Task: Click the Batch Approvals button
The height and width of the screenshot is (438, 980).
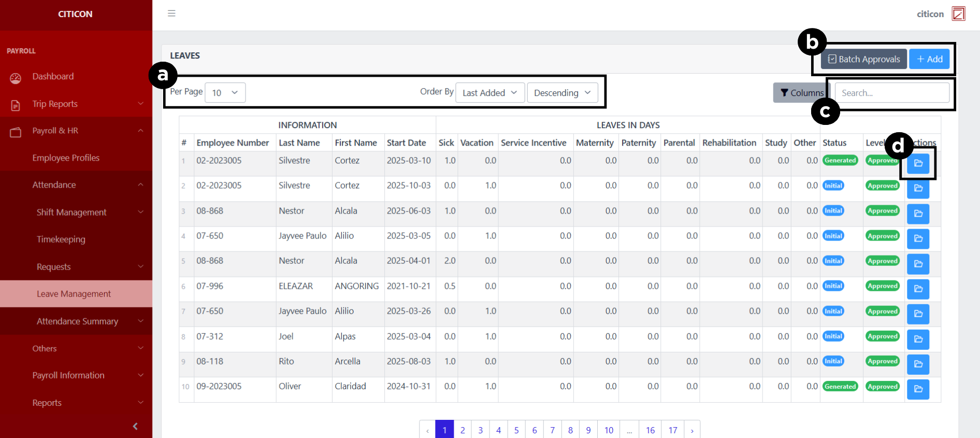Action: click(x=863, y=59)
